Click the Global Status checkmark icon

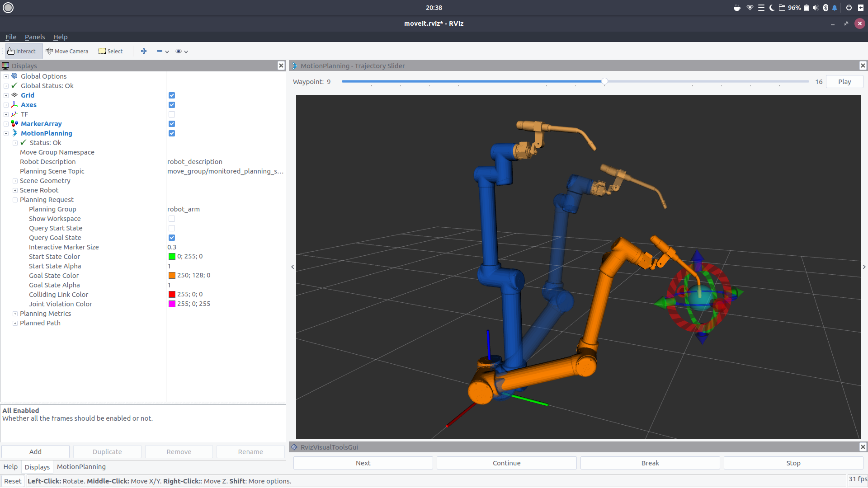[14, 85]
